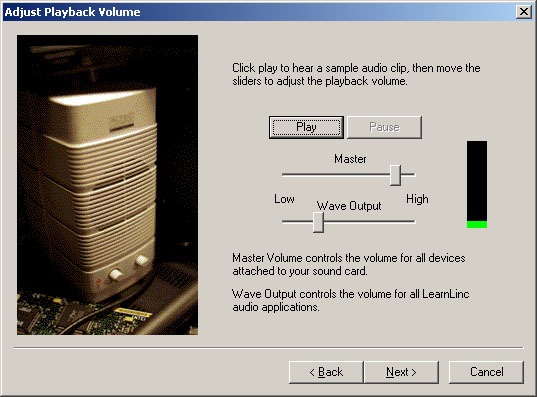Click the 'Master Volume controls' description text
Screen dimensions: 537x397
point(349,264)
